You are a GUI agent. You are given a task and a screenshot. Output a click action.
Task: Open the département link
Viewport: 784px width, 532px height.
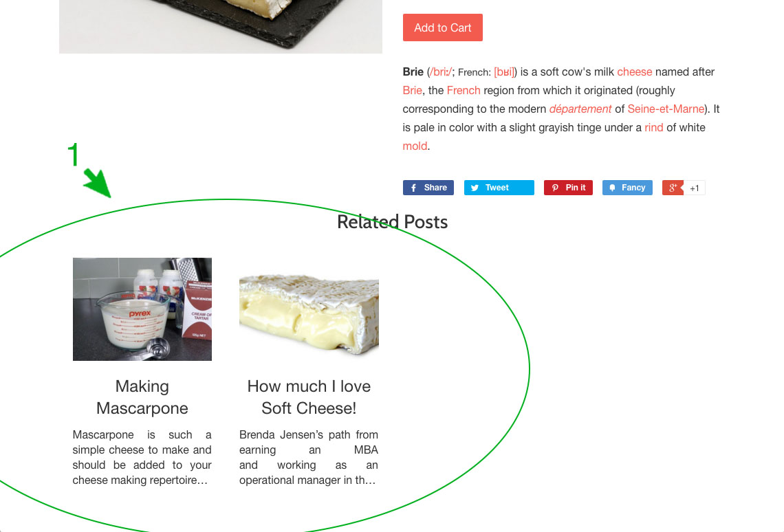tap(580, 109)
